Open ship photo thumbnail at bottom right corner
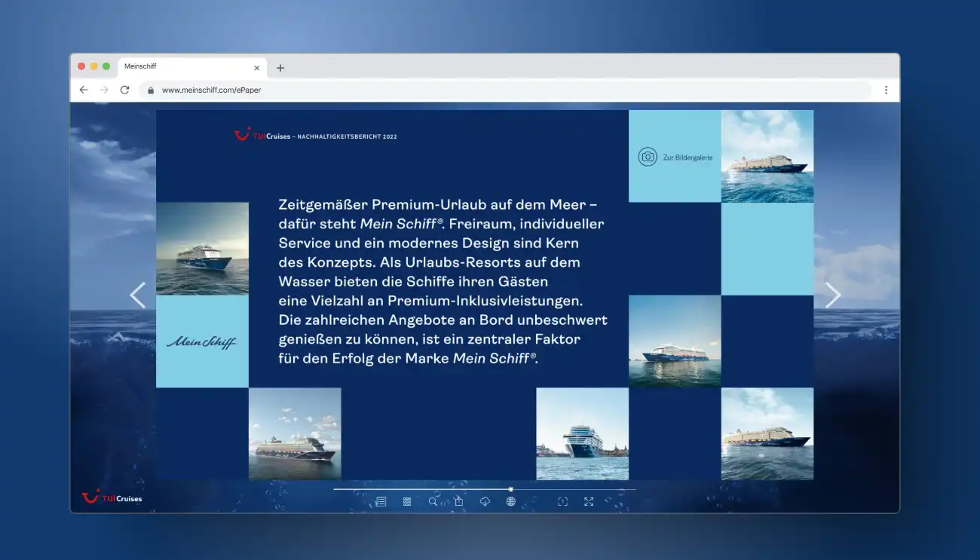 point(767,434)
